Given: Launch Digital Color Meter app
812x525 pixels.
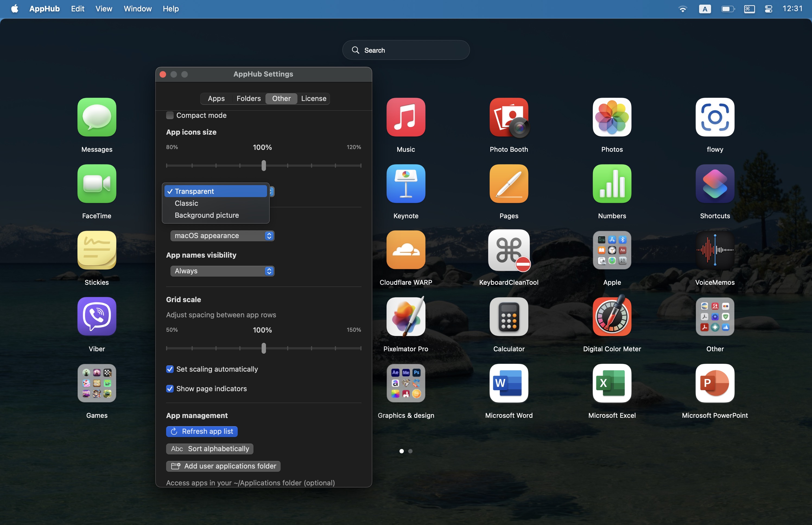Looking at the screenshot, I should coord(612,316).
